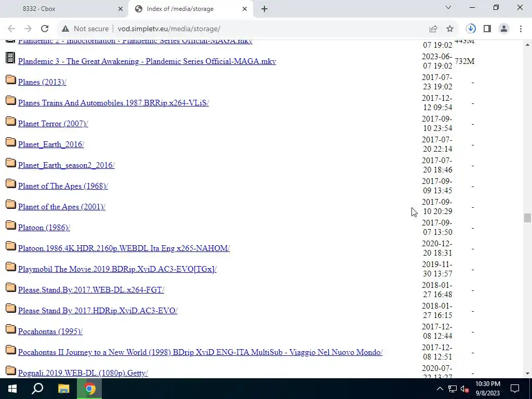Click folder icon beside Pocahontas (1995)
532x399 pixels.
(x=11, y=329)
